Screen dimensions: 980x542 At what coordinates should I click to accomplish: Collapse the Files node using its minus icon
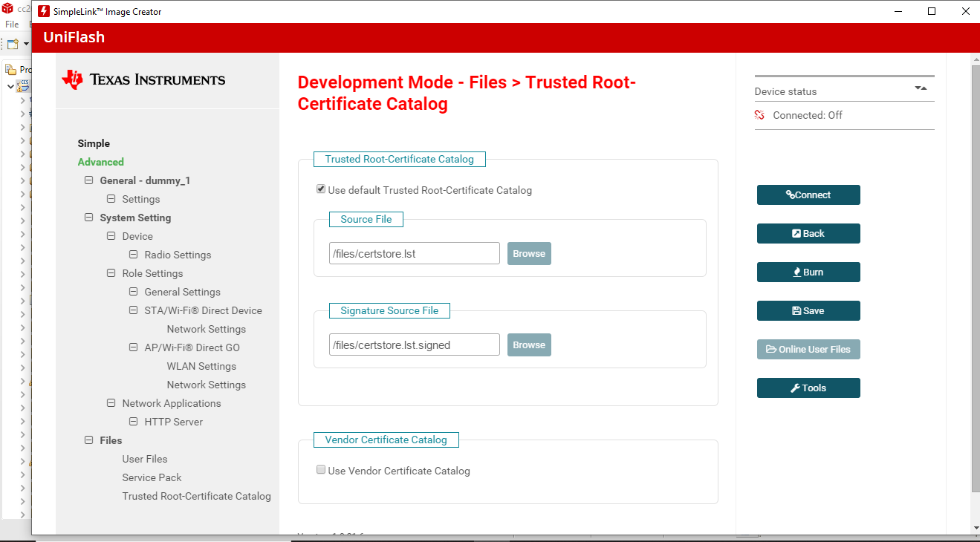pyautogui.click(x=88, y=440)
